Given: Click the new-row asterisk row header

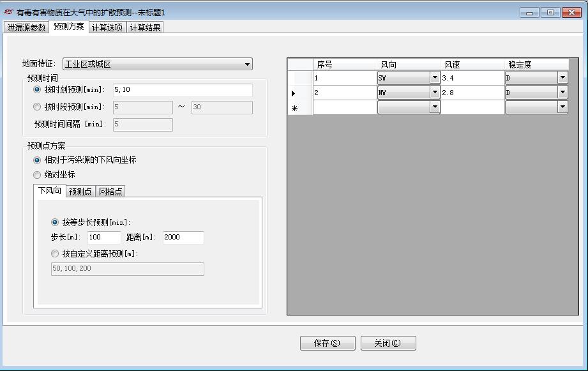Looking at the screenshot, I should (300, 107).
